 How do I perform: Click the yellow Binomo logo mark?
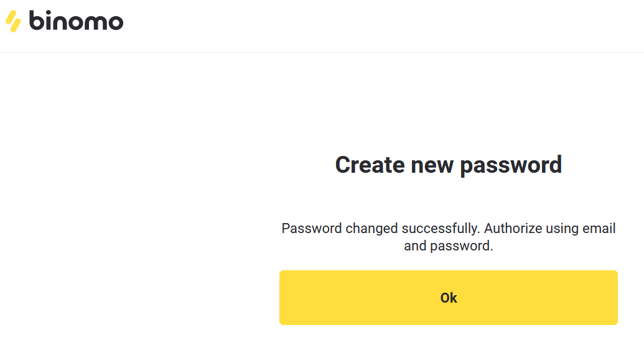[13, 22]
